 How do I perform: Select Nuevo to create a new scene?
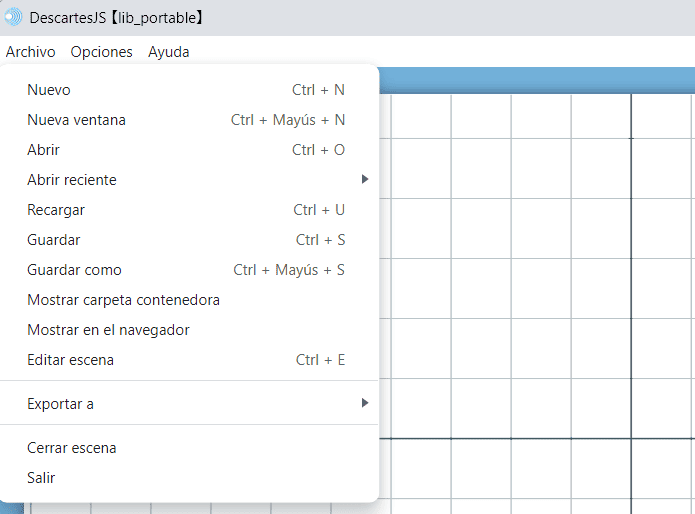49,90
